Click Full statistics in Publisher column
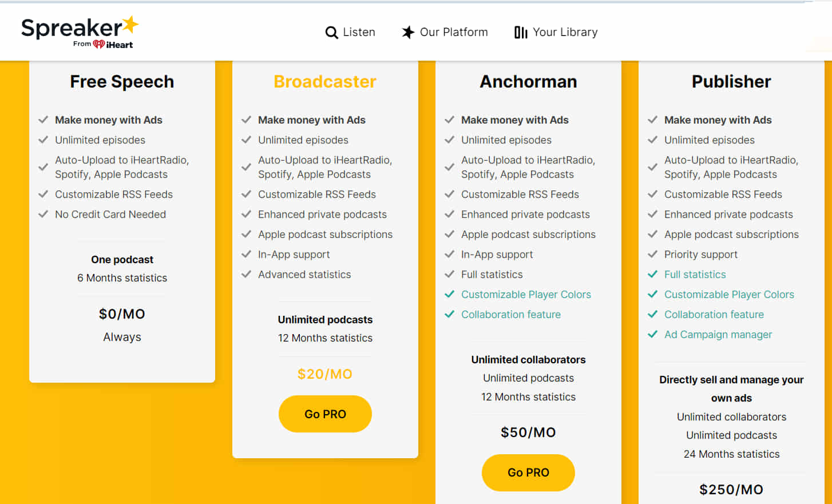The image size is (832, 504). point(695,274)
